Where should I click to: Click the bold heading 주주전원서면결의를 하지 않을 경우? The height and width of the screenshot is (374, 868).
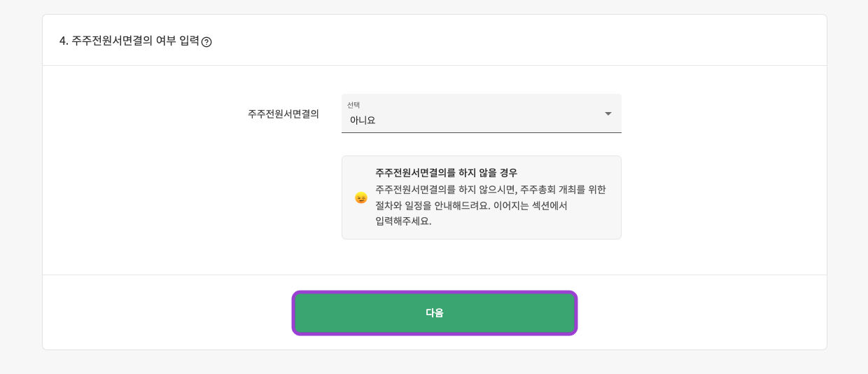coord(446,172)
